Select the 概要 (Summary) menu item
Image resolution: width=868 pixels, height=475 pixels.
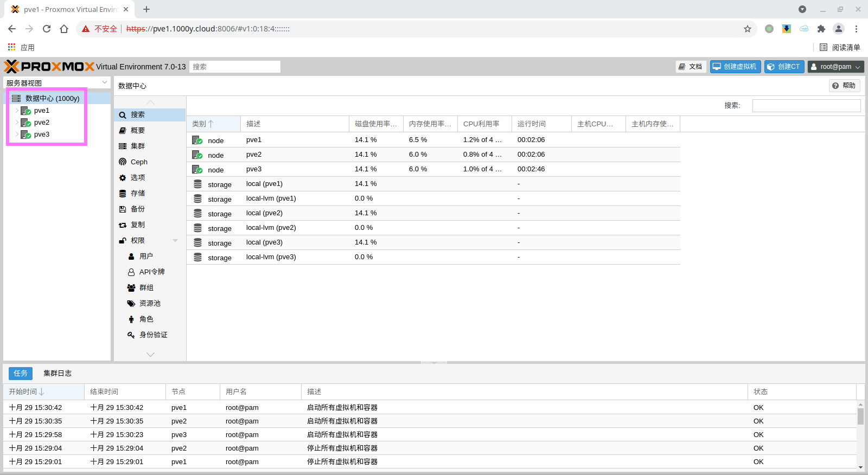138,130
